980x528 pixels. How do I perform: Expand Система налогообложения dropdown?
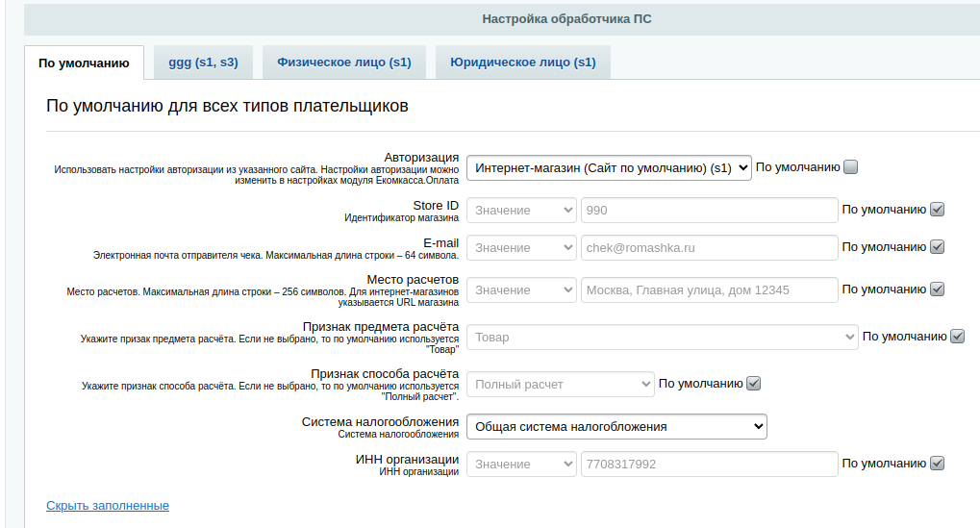click(x=616, y=426)
